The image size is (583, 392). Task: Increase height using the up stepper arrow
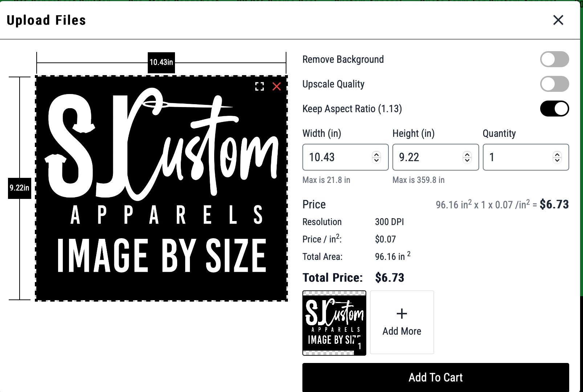click(x=467, y=154)
